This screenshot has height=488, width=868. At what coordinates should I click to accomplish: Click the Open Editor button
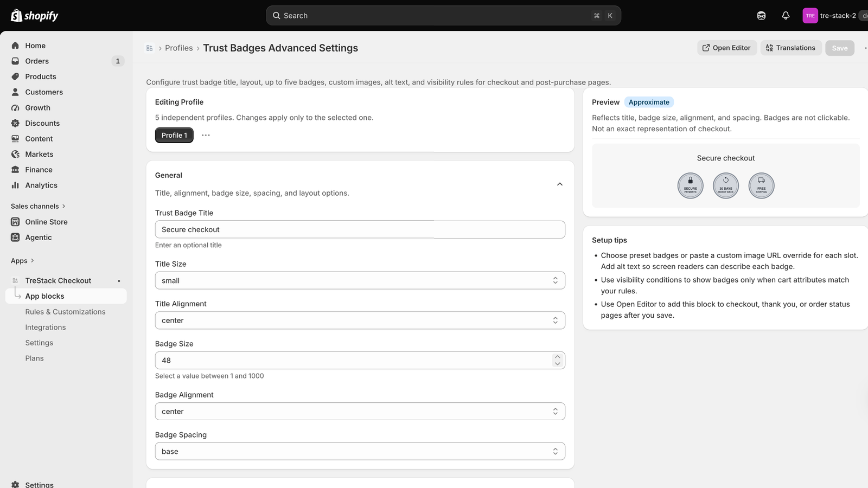(727, 48)
